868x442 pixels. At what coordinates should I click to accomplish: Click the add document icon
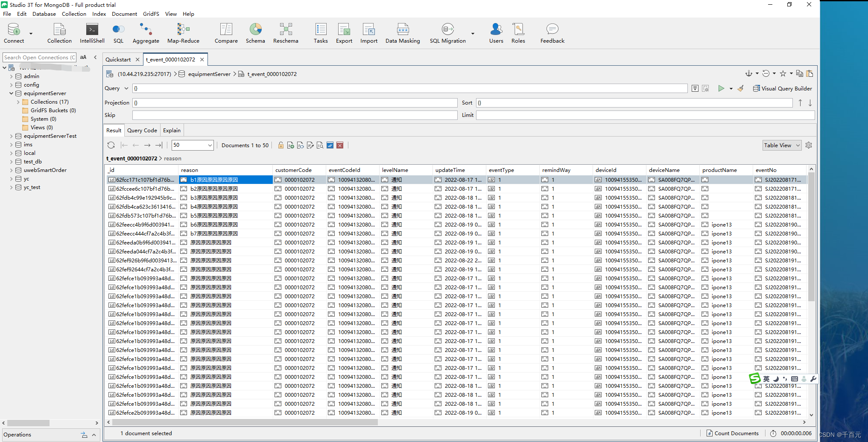click(290, 145)
